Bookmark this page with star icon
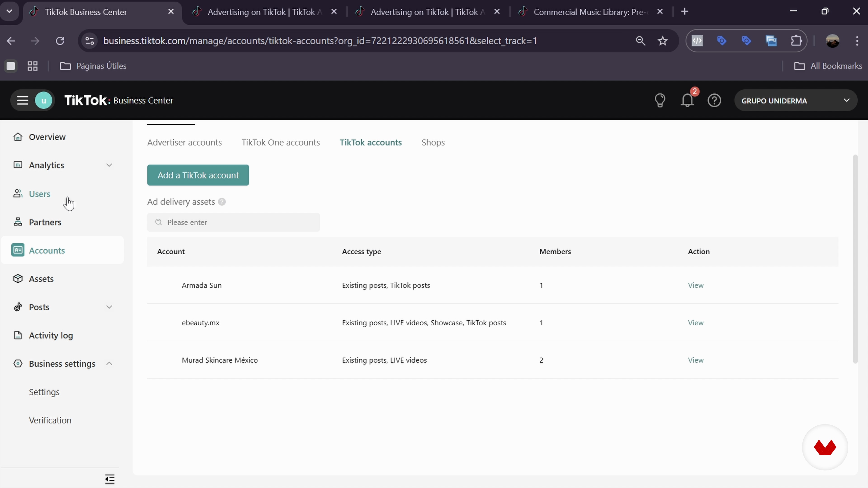This screenshot has height=488, width=868. 663,41
